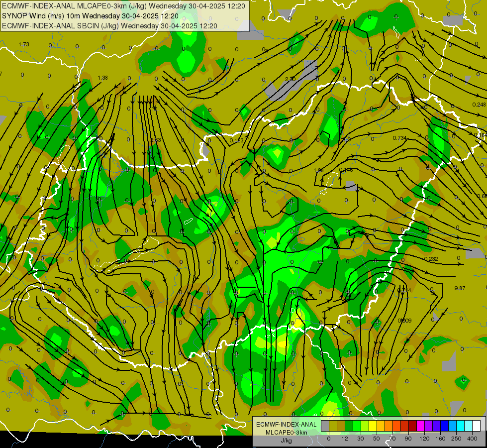This screenshot has height=448, width=487.
Task: Click the J/kg unit label in legend
Action: [287, 441]
